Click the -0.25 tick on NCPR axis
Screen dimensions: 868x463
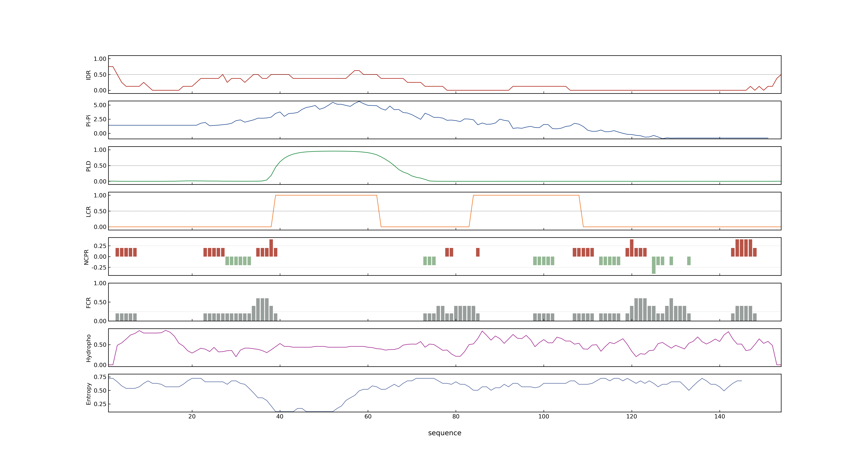click(x=99, y=268)
